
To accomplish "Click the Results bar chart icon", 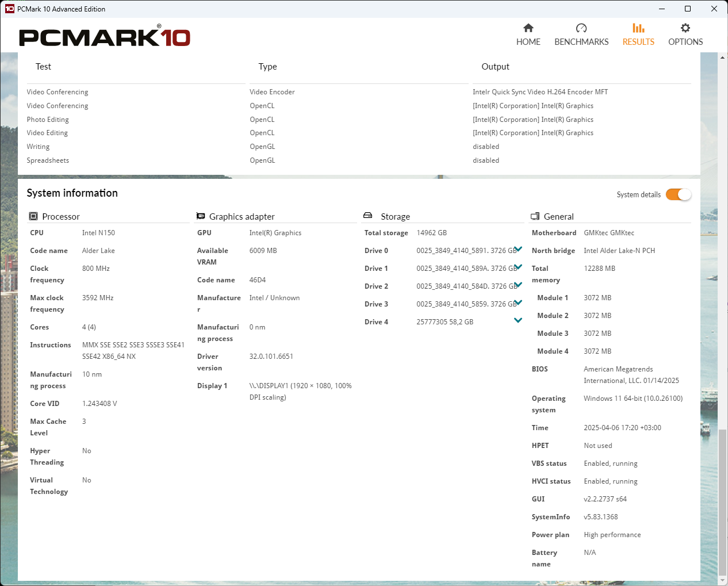I will pyautogui.click(x=638, y=28).
